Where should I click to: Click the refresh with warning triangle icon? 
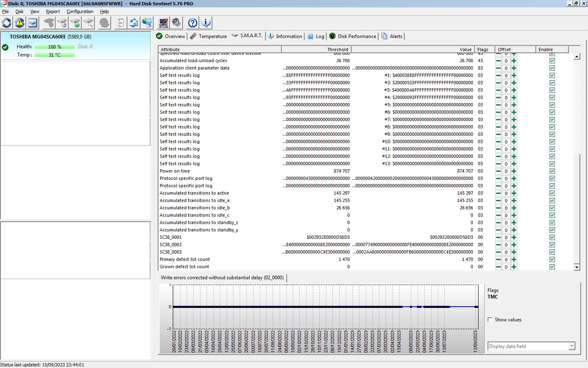coord(20,23)
